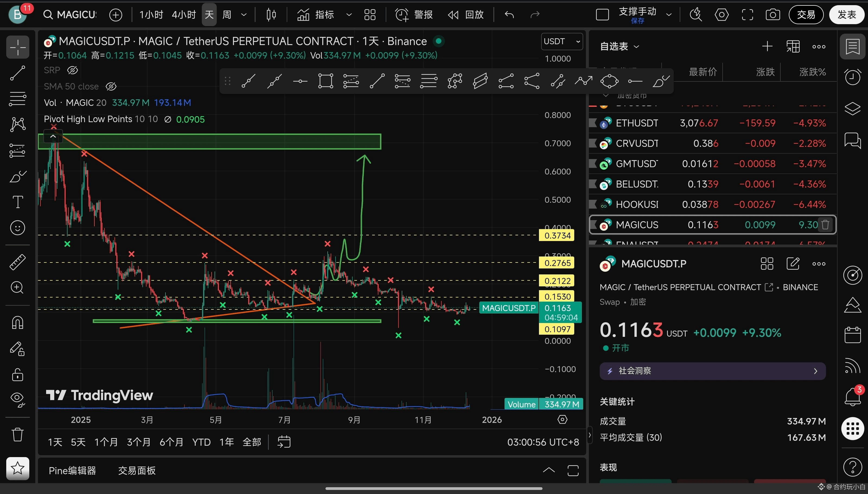
Task: Open the calendar panel in right sidebar
Action: [852, 335]
